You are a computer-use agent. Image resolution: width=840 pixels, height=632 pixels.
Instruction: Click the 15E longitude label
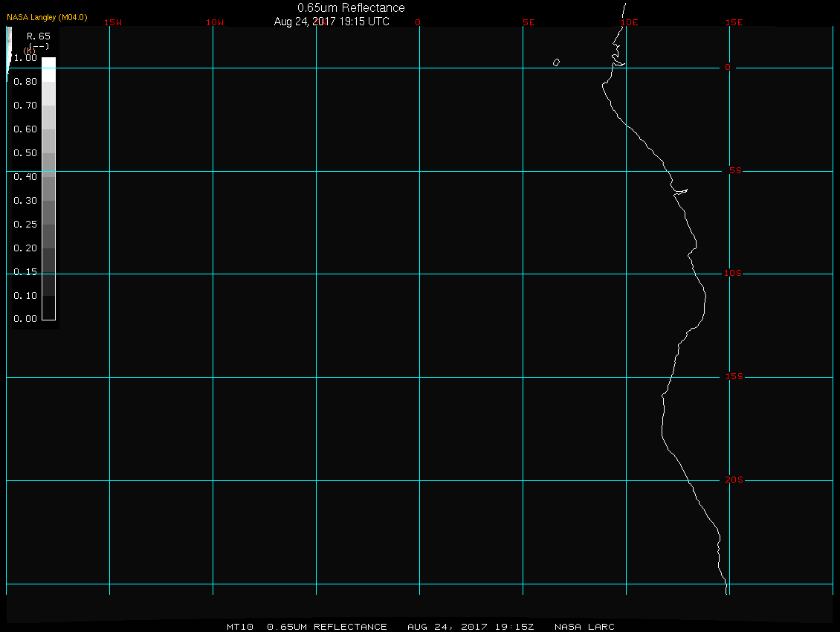coord(734,22)
